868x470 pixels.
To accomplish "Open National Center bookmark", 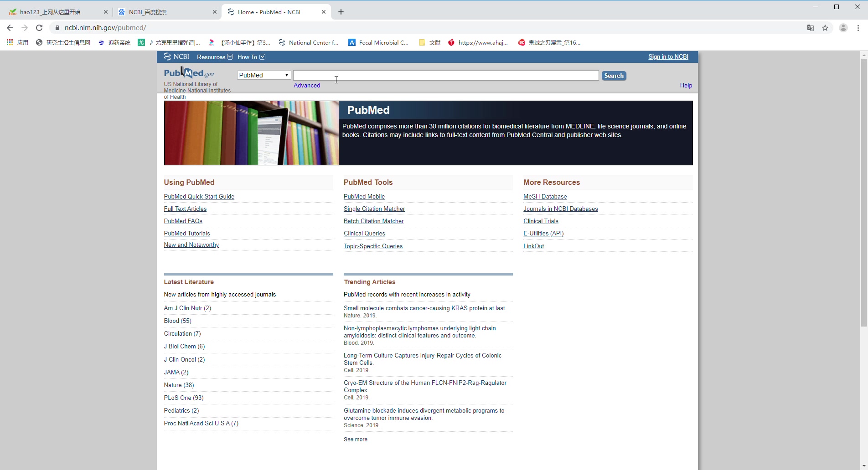I will [308, 42].
